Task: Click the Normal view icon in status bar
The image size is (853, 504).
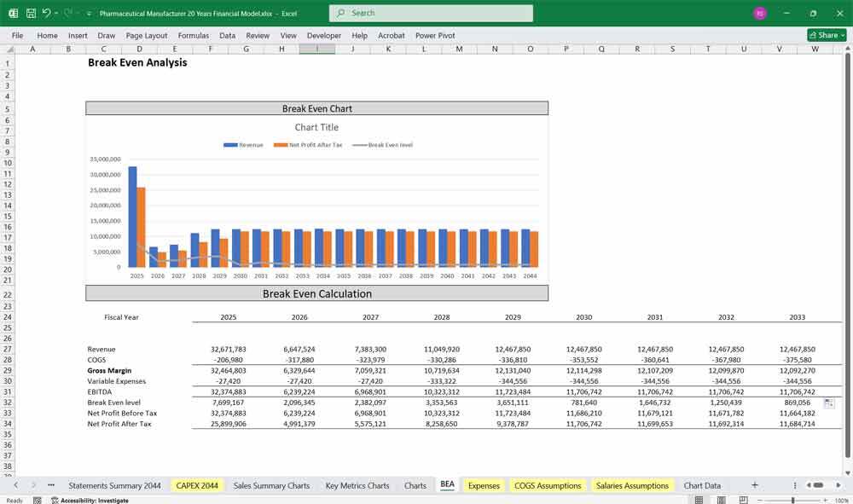Action: 699,499
